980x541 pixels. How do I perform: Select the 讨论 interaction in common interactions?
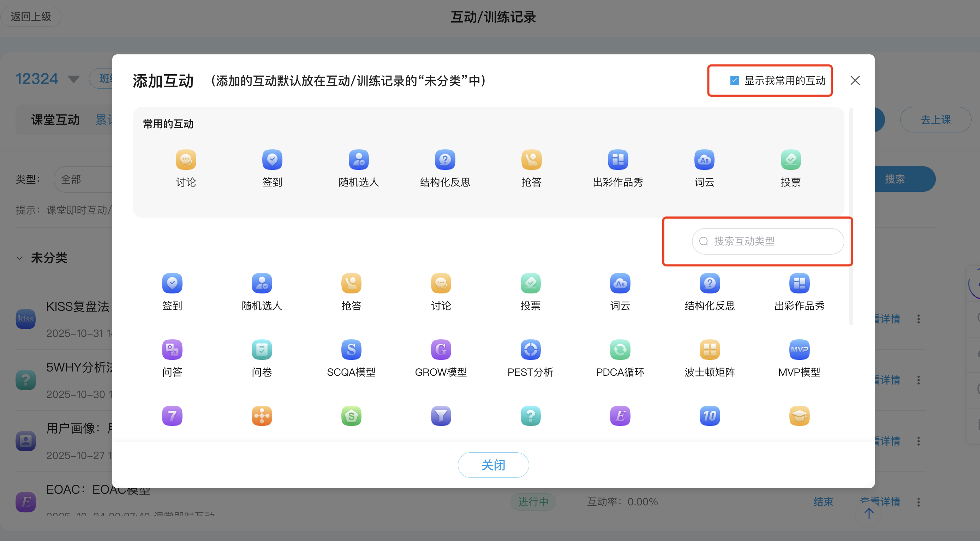pos(186,167)
